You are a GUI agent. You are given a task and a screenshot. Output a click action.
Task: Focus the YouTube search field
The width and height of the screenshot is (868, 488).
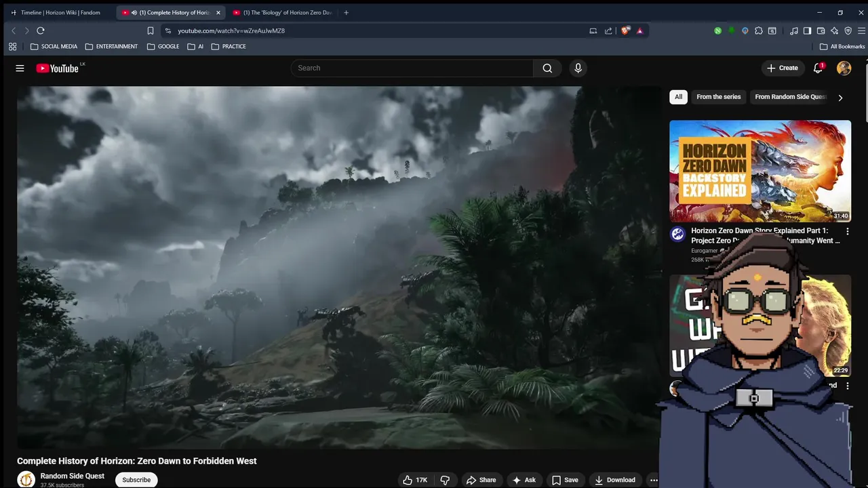click(x=412, y=68)
